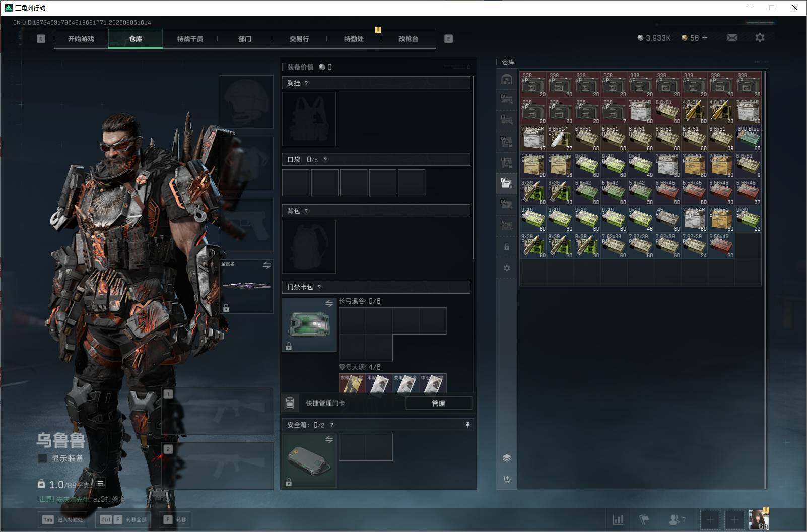The width and height of the screenshot is (807, 532).
Task: Open the 改枪台 tab
Action: tap(408, 39)
